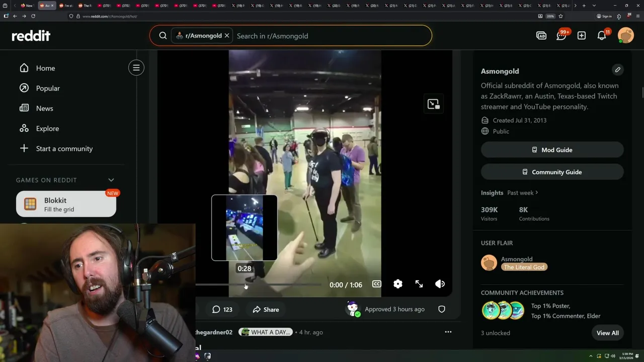644x362 pixels.
Task: Open the 123 comments button
Action: 222,309
